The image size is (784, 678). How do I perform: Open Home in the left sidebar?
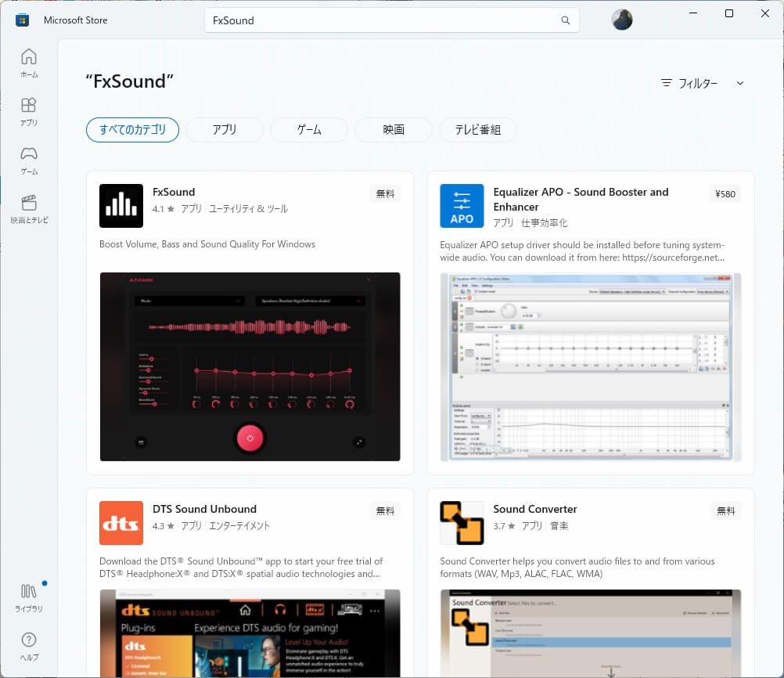[x=29, y=63]
